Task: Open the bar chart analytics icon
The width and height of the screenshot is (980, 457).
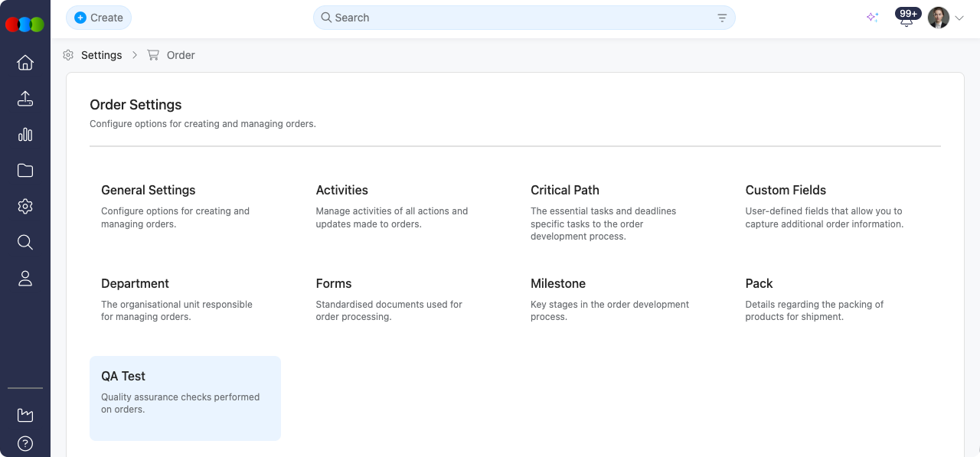Action: 25,135
